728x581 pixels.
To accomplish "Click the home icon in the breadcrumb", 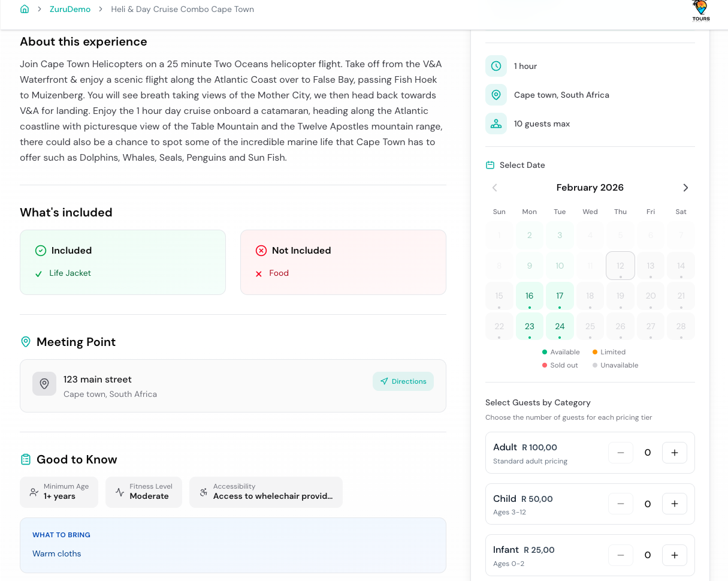I will [x=25, y=9].
